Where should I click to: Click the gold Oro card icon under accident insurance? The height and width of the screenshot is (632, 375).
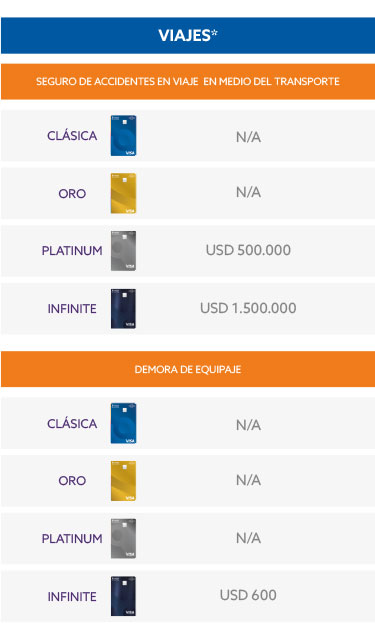point(123,193)
